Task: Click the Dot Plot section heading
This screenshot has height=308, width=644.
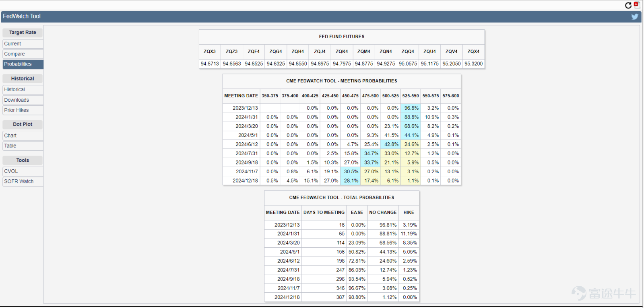Action: 23,125
